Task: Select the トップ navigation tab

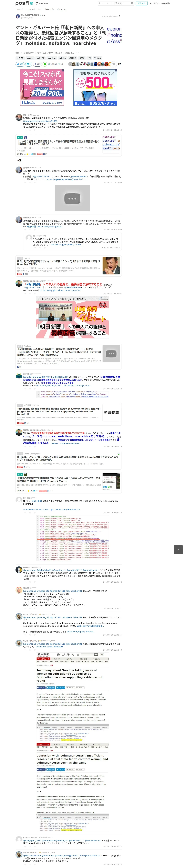Action: click(20, 9)
